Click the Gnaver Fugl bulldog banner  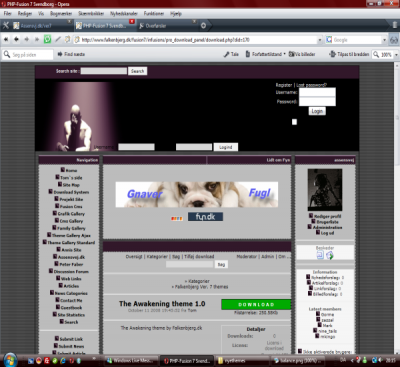click(197, 195)
